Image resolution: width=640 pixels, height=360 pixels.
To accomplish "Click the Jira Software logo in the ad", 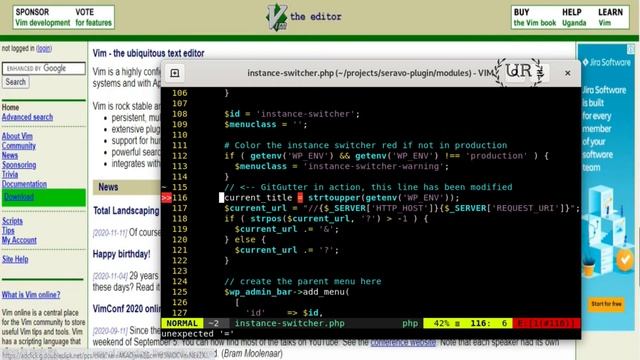I will tap(607, 62).
